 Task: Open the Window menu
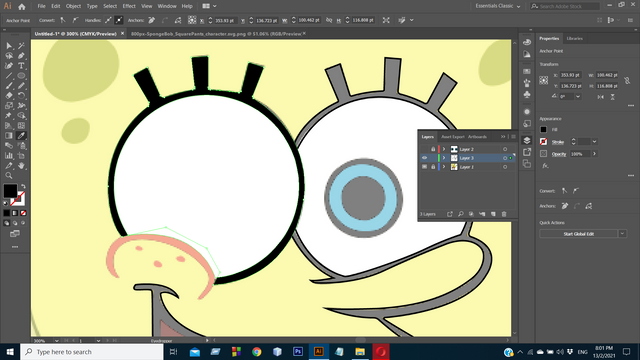[x=167, y=6]
